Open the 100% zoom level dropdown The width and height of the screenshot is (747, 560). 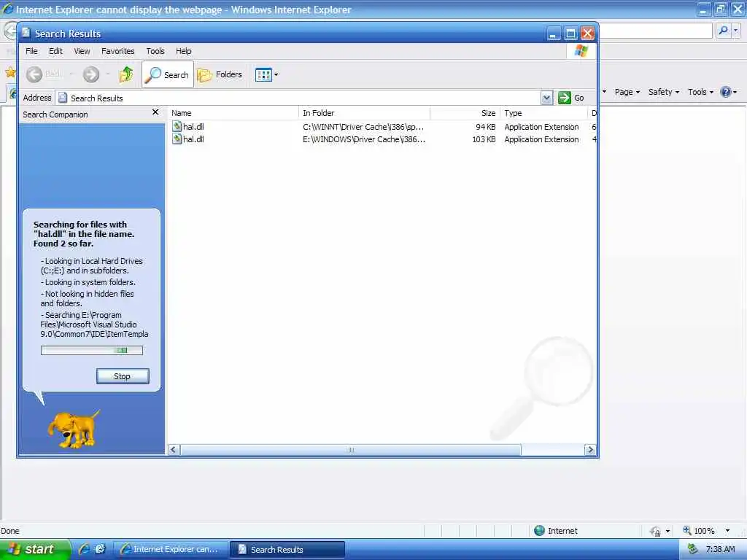pyautogui.click(x=727, y=531)
